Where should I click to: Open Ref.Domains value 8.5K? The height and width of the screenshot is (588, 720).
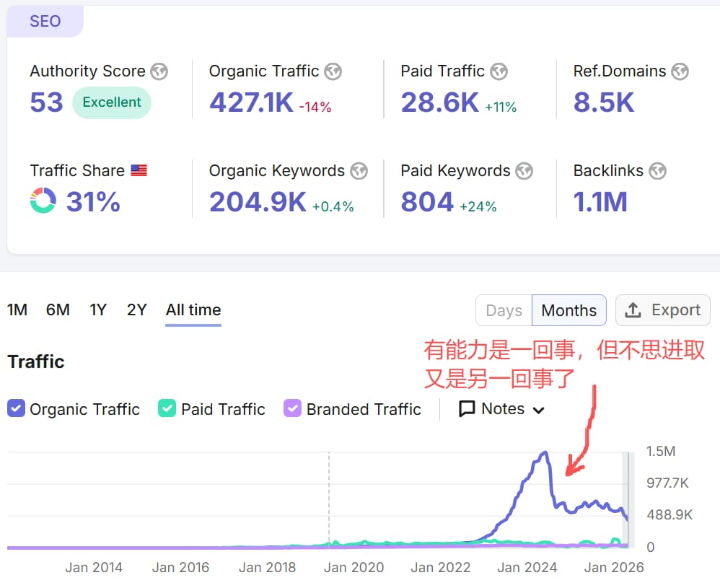click(x=604, y=102)
